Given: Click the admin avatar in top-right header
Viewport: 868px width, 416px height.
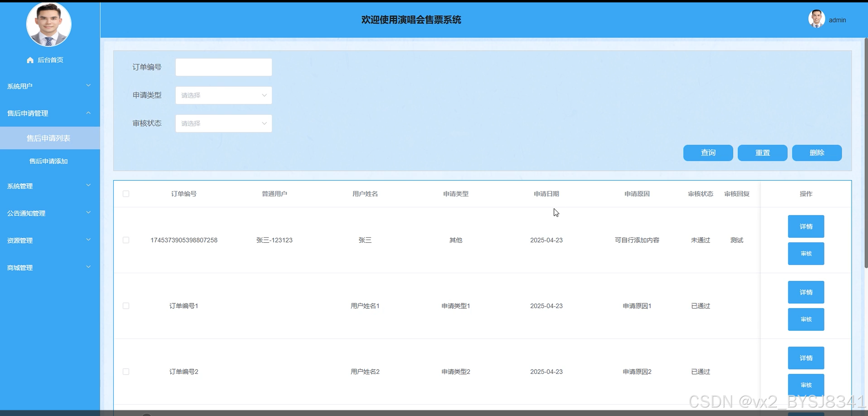Looking at the screenshot, I should tap(816, 19).
